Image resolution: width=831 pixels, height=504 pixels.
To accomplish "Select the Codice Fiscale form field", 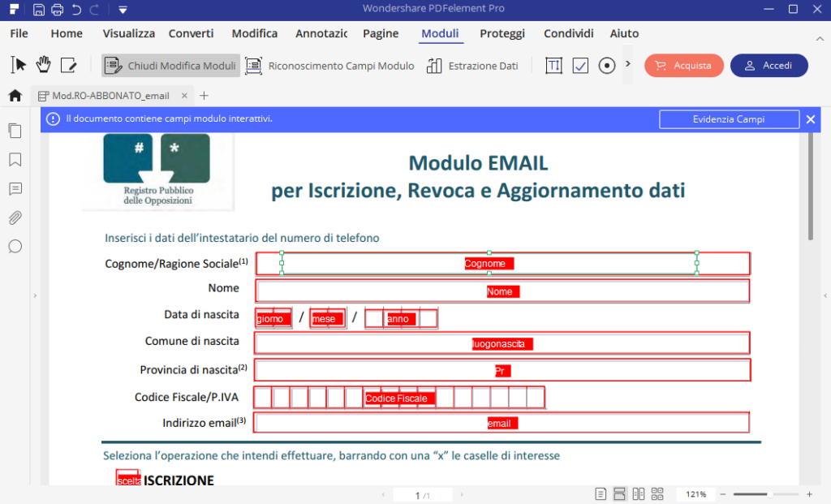I will click(399, 398).
